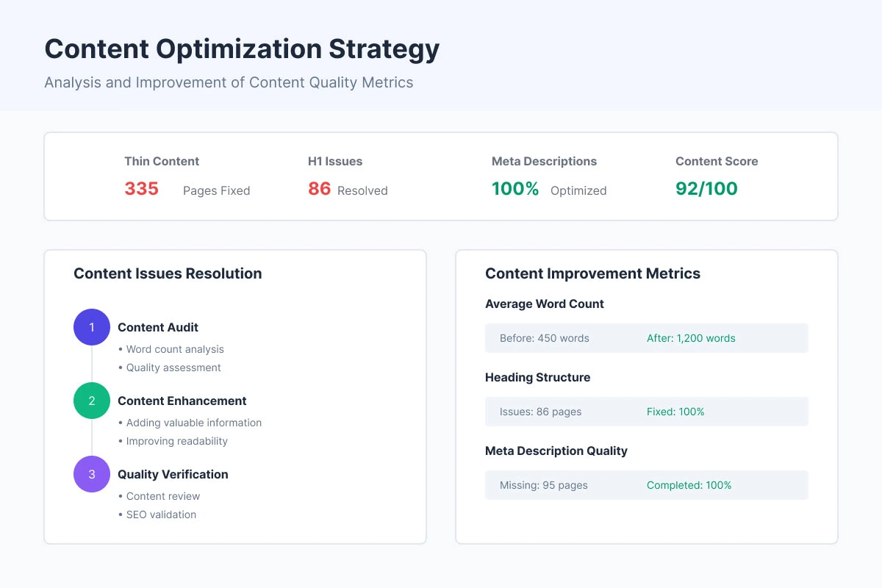The height and width of the screenshot is (588, 882).
Task: Expand the Heading Structure section
Action: [x=537, y=377]
